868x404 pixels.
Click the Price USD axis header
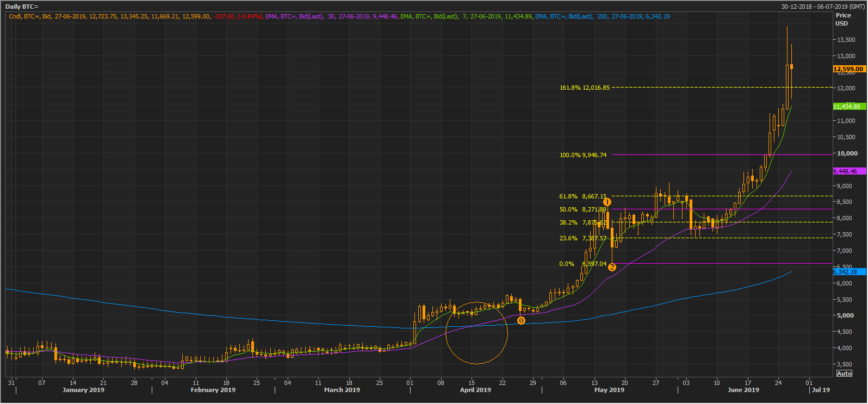pos(844,20)
